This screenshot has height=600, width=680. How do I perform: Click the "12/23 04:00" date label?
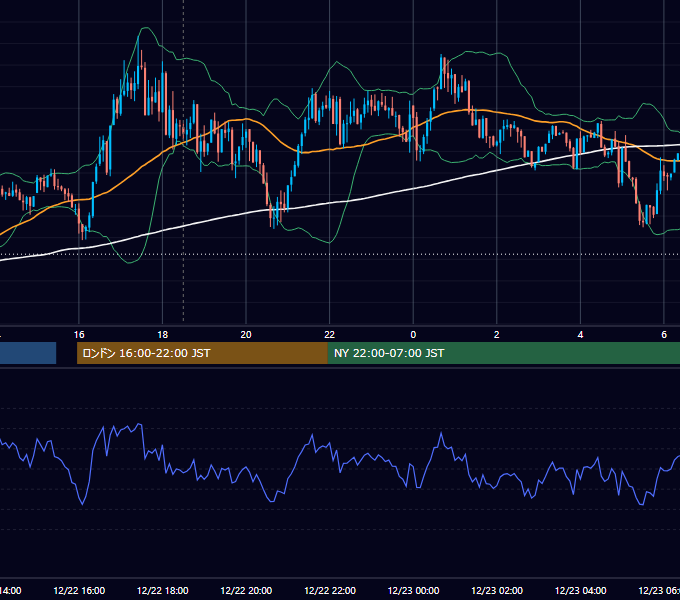coord(581,590)
